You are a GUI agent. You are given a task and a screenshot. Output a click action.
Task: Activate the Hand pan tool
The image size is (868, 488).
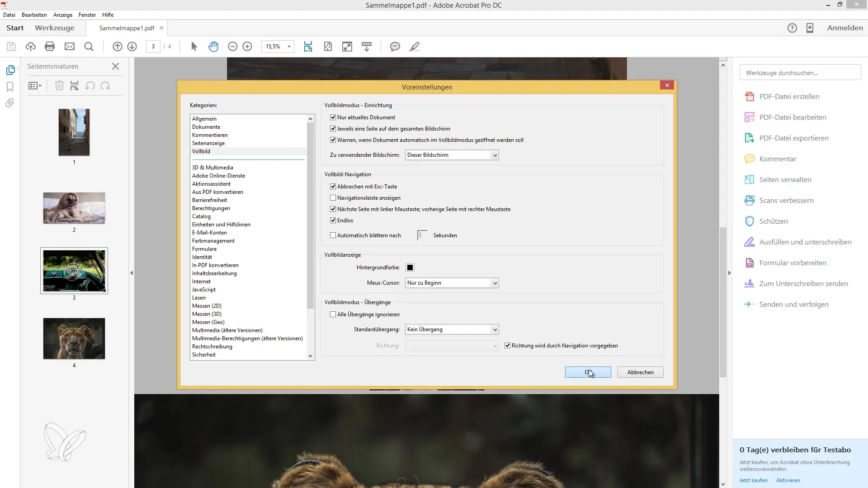[x=213, y=47]
